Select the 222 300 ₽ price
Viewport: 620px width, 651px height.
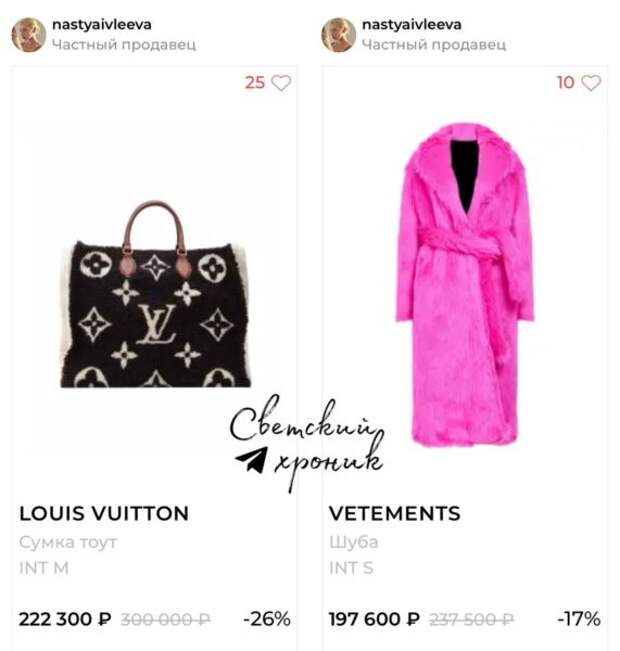click(65, 619)
